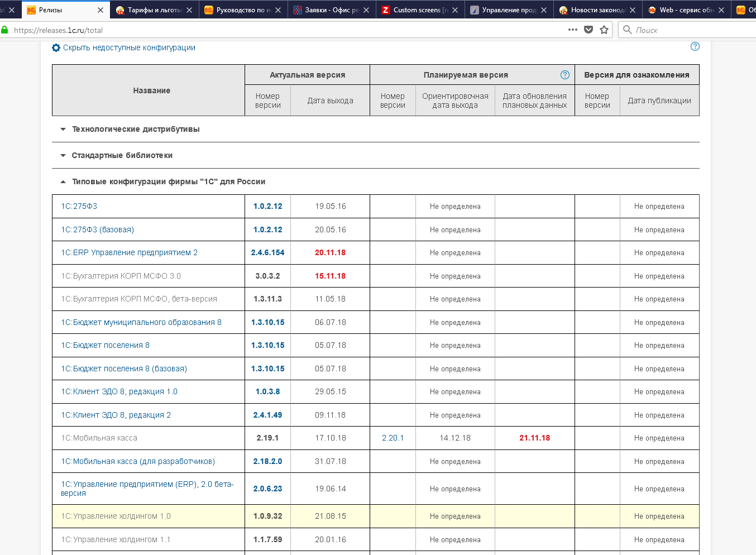Open 1С:Бюджет поселения 8 (базовая) link
The width and height of the screenshot is (756, 555).
pos(124,369)
